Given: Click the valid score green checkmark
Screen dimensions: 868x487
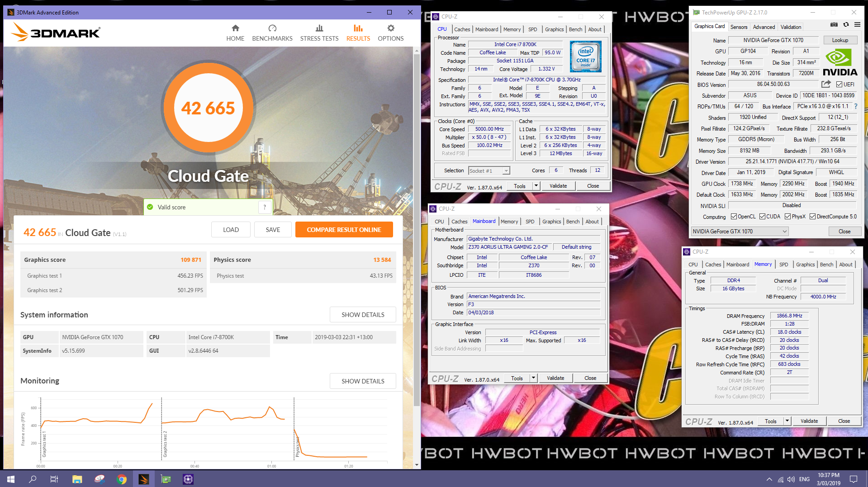Looking at the screenshot, I should [150, 207].
